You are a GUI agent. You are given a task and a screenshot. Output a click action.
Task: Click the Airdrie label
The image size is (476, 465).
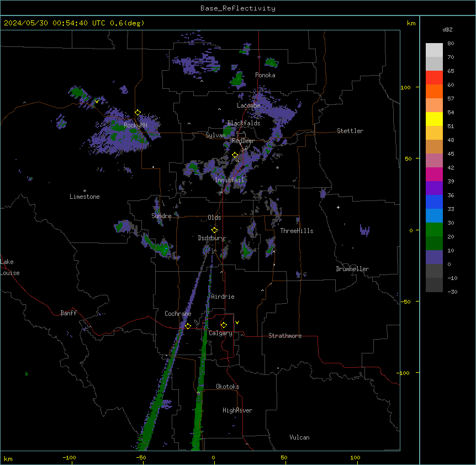(223, 297)
